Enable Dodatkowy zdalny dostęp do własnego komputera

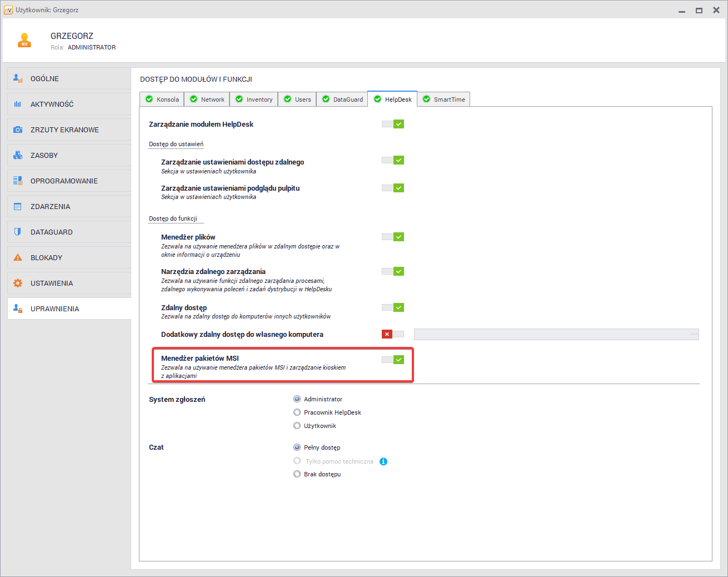click(x=393, y=334)
